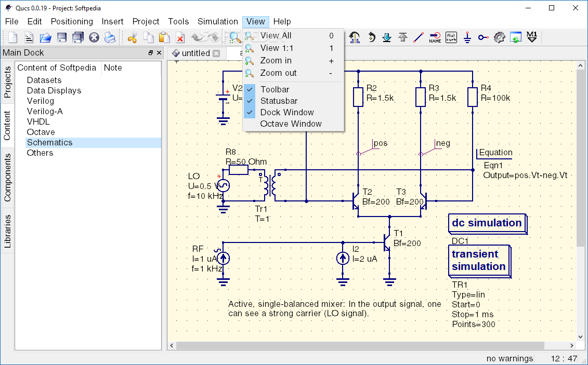The width and height of the screenshot is (588, 365).
Task: Choose View 1:1 menu entry
Action: [293, 48]
